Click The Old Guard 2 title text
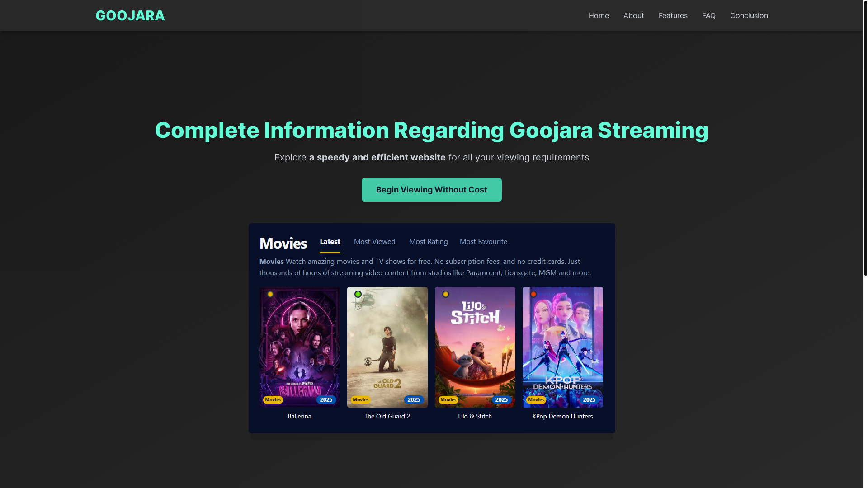868x488 pixels. click(387, 416)
